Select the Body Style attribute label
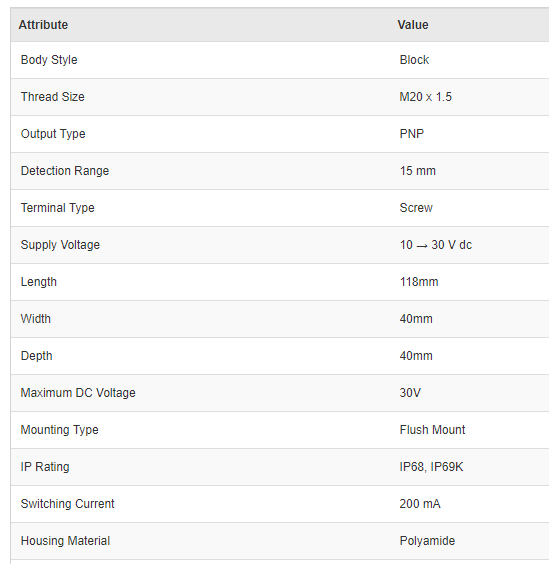The image size is (549, 564). click(49, 60)
